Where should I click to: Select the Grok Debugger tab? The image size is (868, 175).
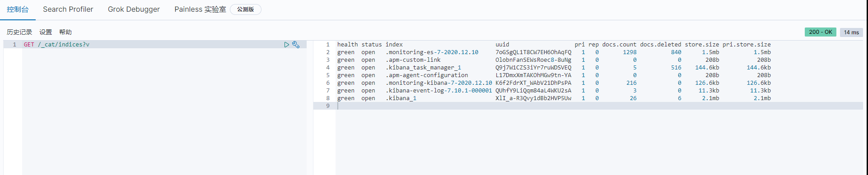coord(134,9)
